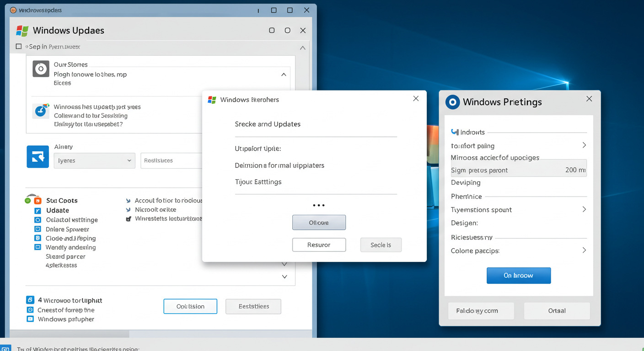Click the icon beside Wendly andering
644x351 pixels.
[x=38, y=247]
